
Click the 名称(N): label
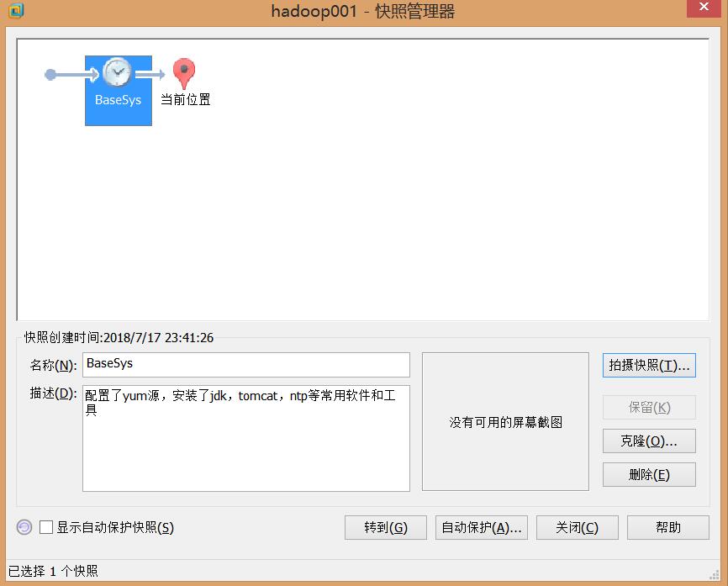(53, 366)
